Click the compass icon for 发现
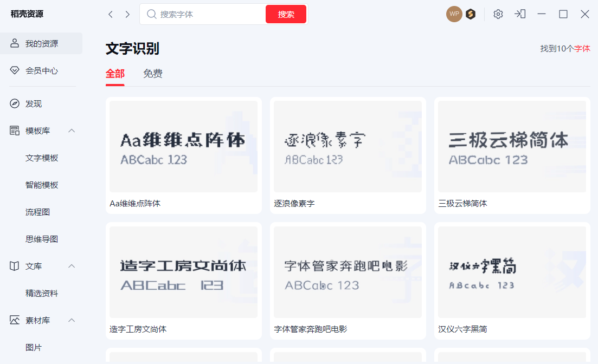Screen dimensions: 598x364 click(x=15, y=103)
